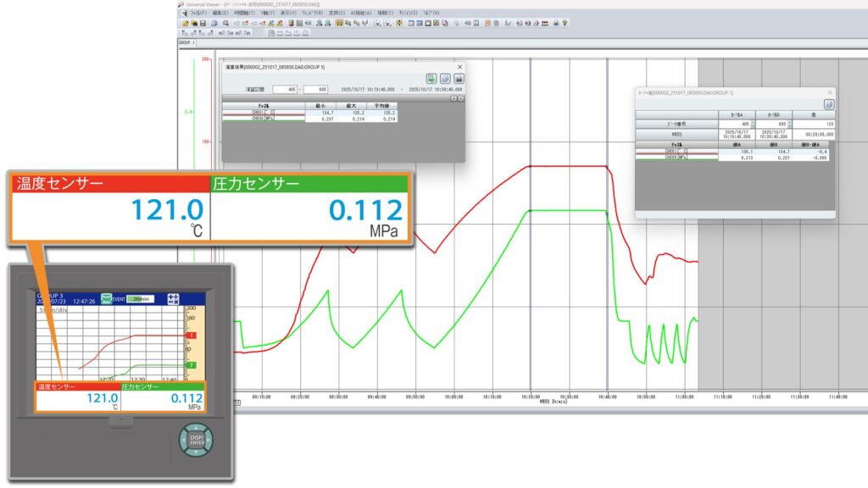Click the spinner beside cursor A data number 405
This screenshot has width=868, height=488.
pos(753,124)
